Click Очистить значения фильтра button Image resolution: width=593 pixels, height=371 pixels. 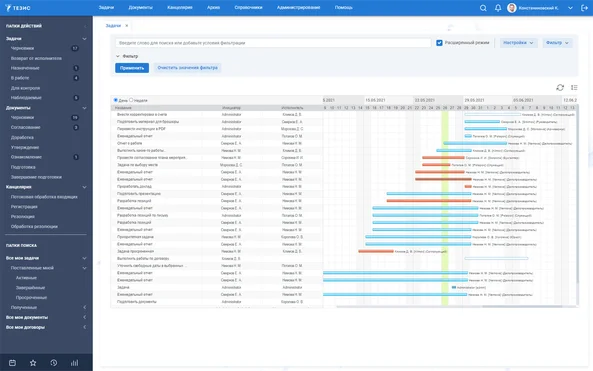tap(187, 68)
